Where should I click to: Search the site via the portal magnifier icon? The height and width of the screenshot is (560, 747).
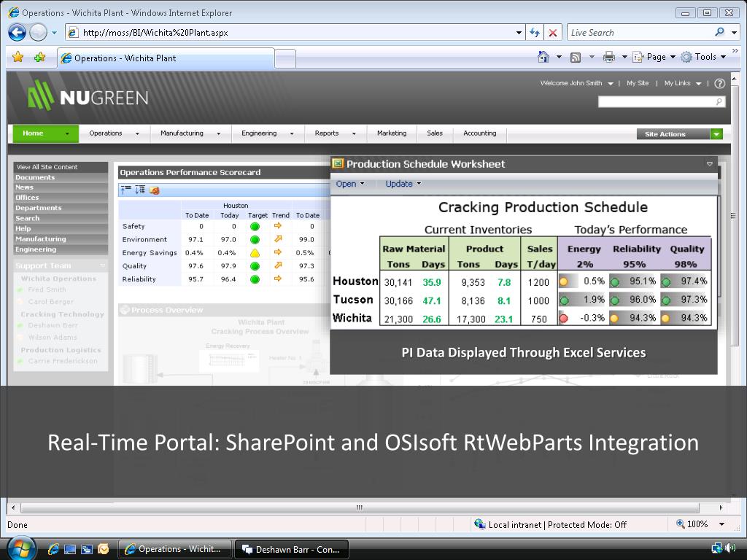pos(719,101)
